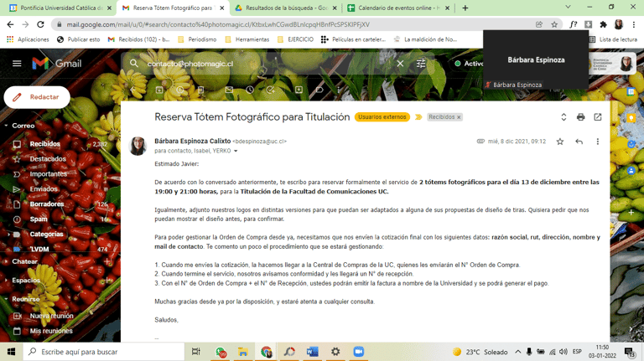Click the Redactar compose button
This screenshot has height=361, width=644.
[x=37, y=97]
